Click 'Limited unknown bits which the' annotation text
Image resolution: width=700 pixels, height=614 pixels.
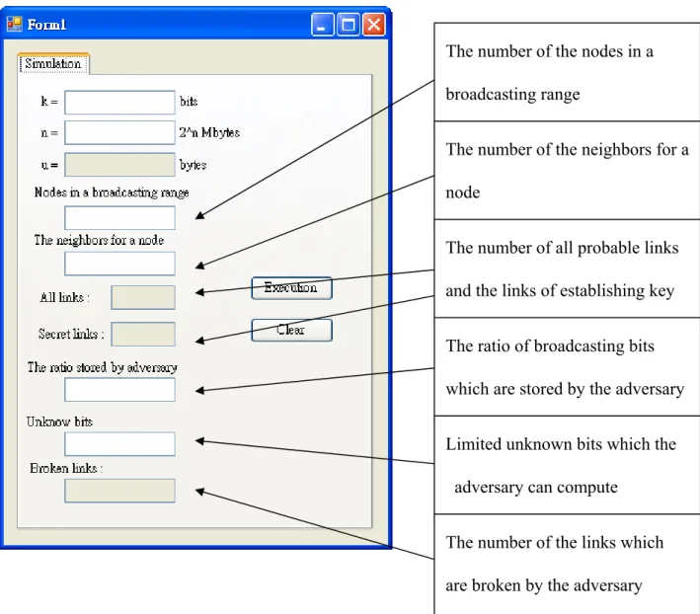(561, 444)
